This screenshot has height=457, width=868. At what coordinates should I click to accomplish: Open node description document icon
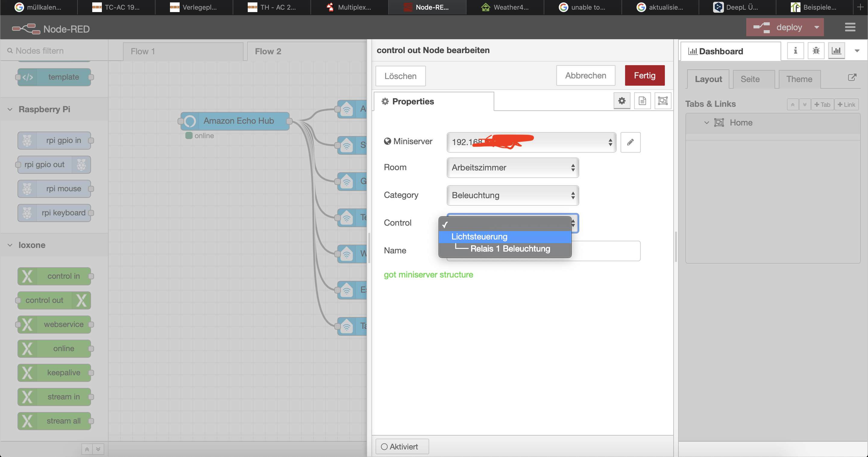[x=642, y=101]
